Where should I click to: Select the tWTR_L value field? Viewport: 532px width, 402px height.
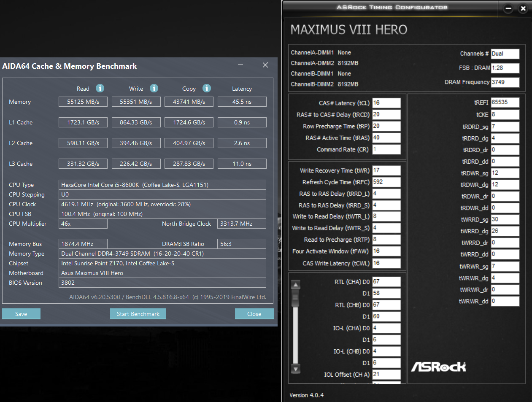tap(386, 216)
